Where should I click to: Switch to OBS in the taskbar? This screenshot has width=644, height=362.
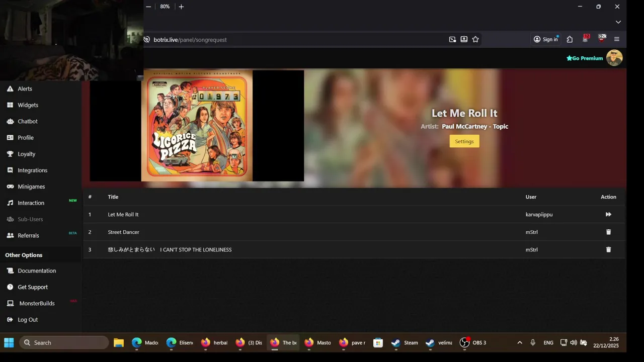[x=474, y=343]
